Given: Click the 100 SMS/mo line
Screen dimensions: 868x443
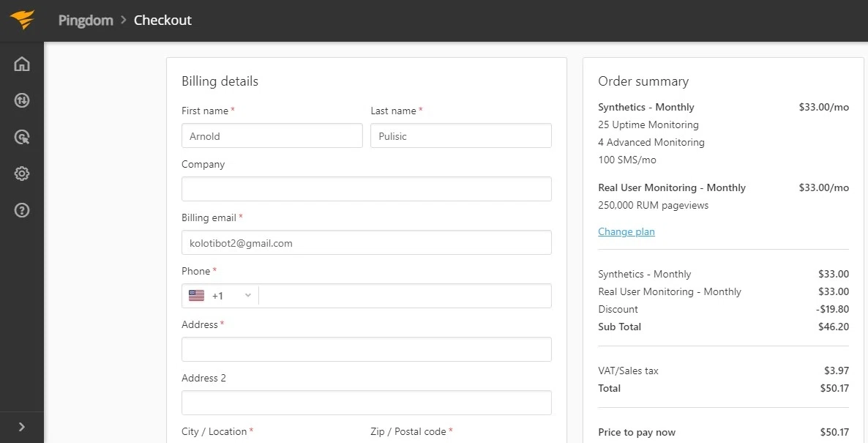Looking at the screenshot, I should click(627, 160).
